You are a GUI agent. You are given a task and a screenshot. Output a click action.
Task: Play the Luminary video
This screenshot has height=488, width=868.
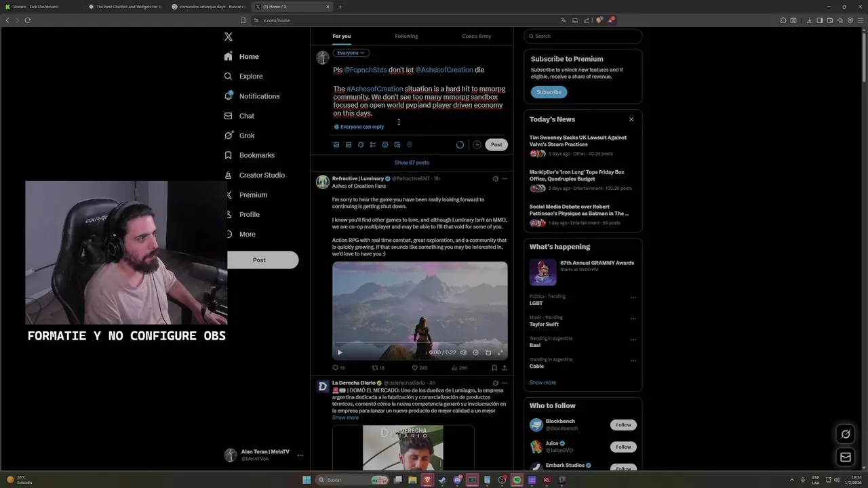[340, 352]
